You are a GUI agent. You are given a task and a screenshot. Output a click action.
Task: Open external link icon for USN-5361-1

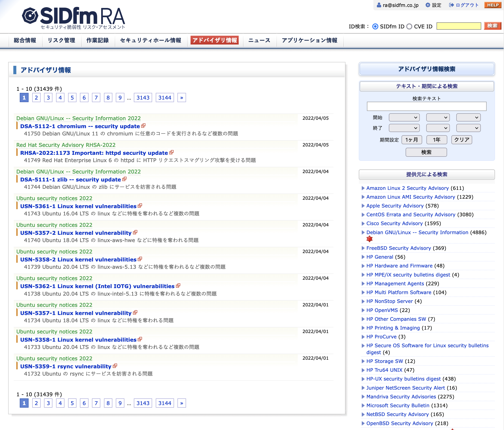(140, 206)
